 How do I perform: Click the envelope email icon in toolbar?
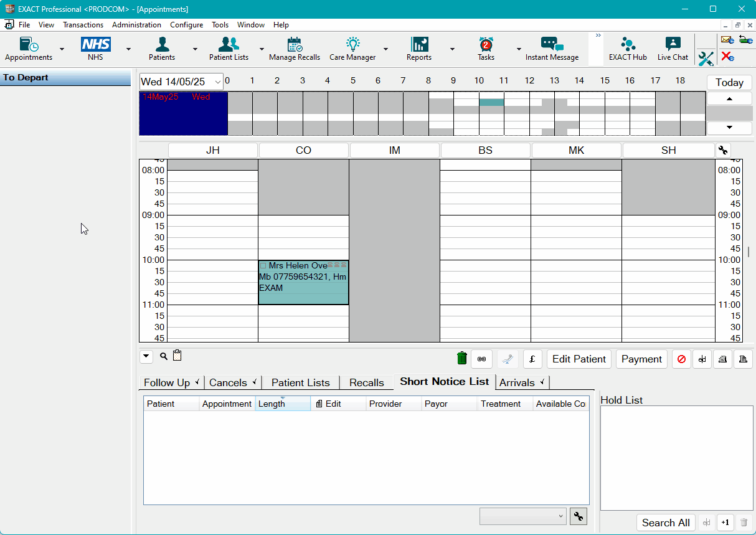(x=727, y=40)
